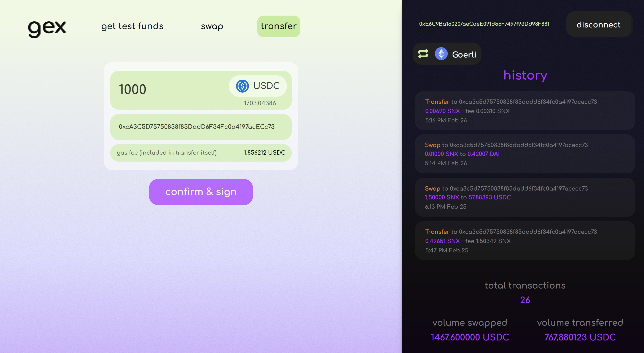Viewport: 644px width, 353px height.
Task: Open the 5:16 PM Feb 26 transfer entry
Action: (x=524, y=111)
